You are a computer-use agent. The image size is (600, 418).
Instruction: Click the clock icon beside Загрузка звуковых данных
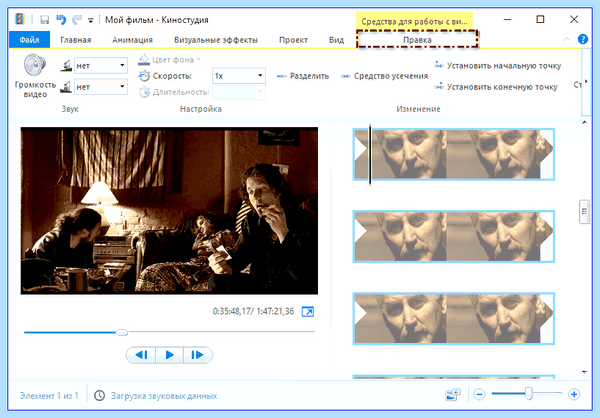coord(99,395)
